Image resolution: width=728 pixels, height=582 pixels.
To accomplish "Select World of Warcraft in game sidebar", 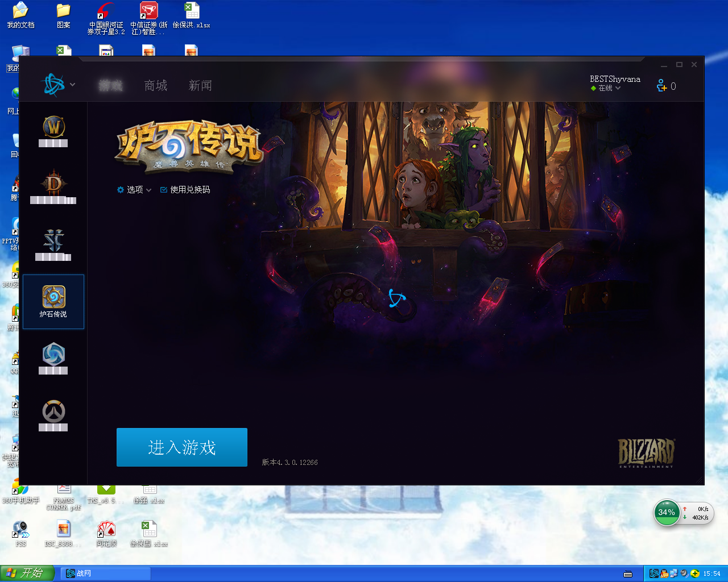I will tap(53, 131).
